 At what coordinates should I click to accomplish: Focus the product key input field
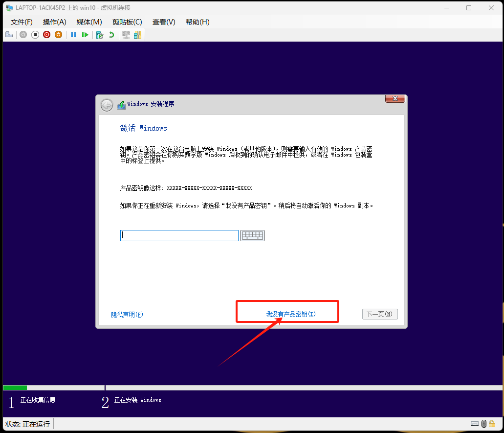click(179, 235)
